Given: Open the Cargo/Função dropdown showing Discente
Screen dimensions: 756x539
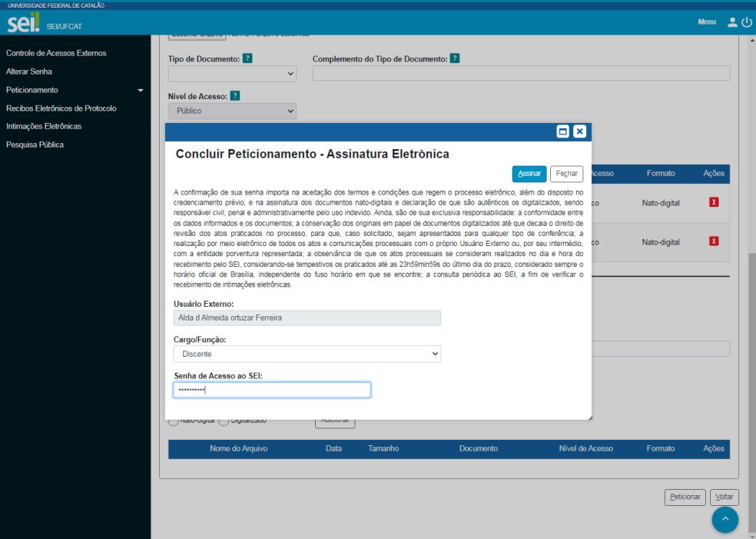Looking at the screenshot, I should (307, 354).
